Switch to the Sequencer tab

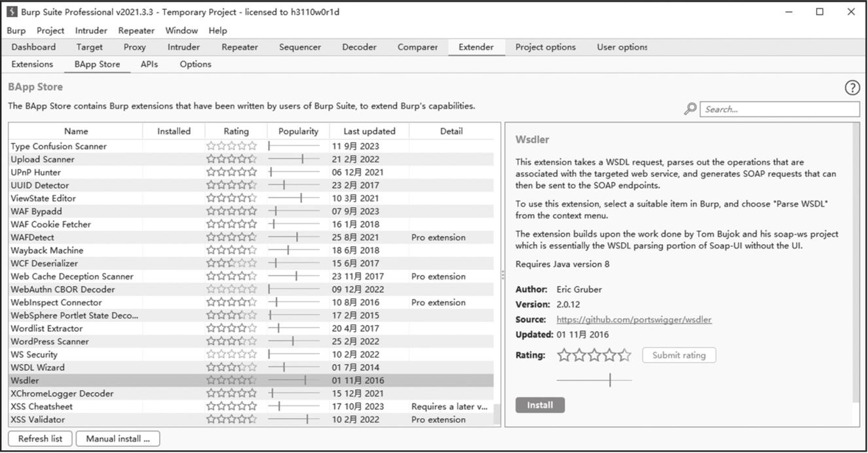300,47
